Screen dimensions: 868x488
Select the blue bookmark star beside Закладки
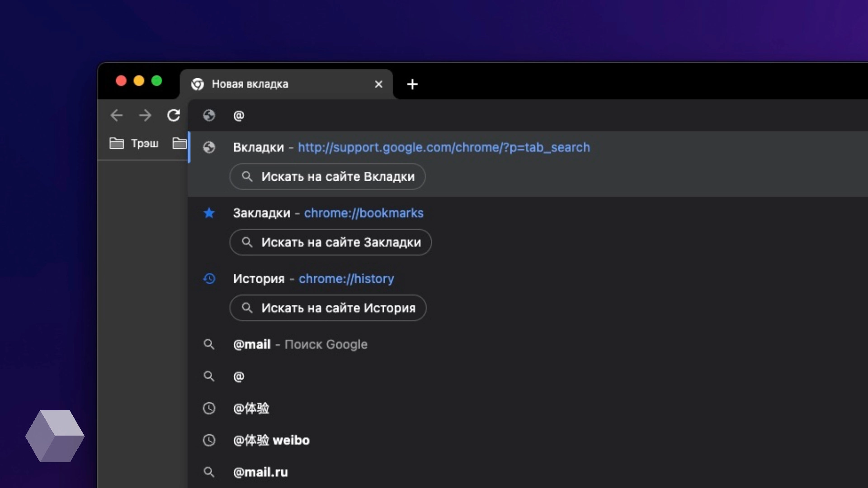coord(209,213)
